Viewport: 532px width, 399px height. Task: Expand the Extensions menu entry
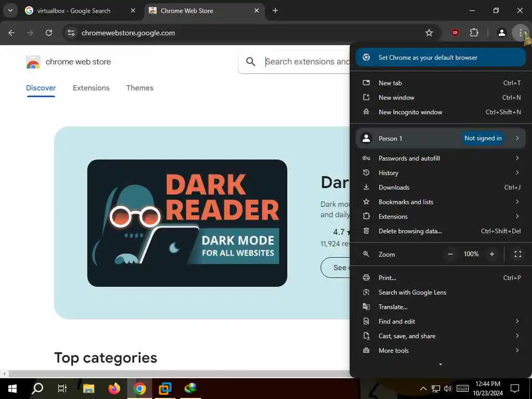pos(441,217)
